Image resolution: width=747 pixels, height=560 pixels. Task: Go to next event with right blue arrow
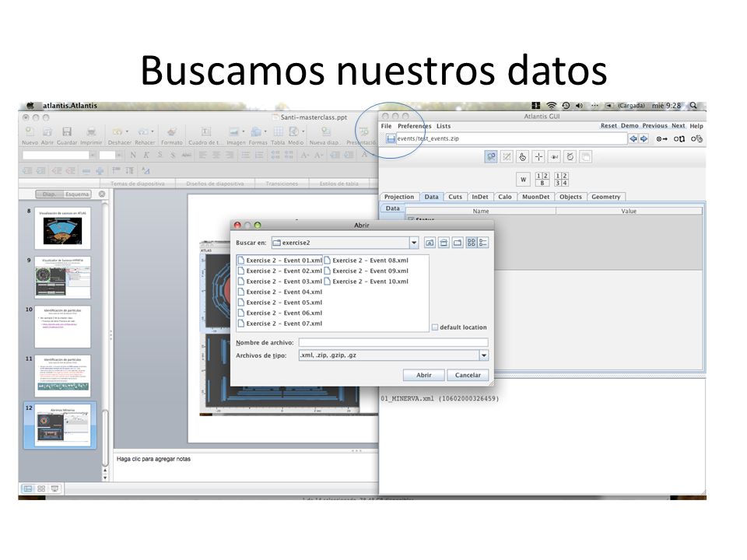pos(644,138)
